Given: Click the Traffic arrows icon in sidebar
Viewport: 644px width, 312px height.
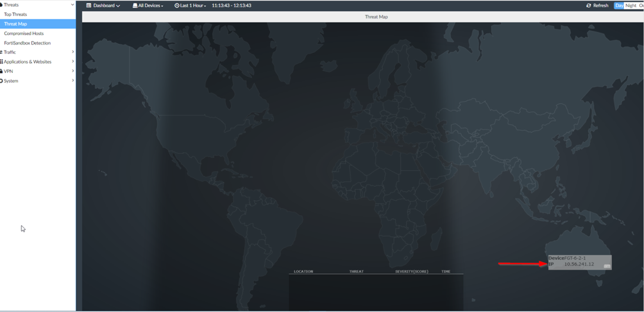Looking at the screenshot, I should coord(1,52).
